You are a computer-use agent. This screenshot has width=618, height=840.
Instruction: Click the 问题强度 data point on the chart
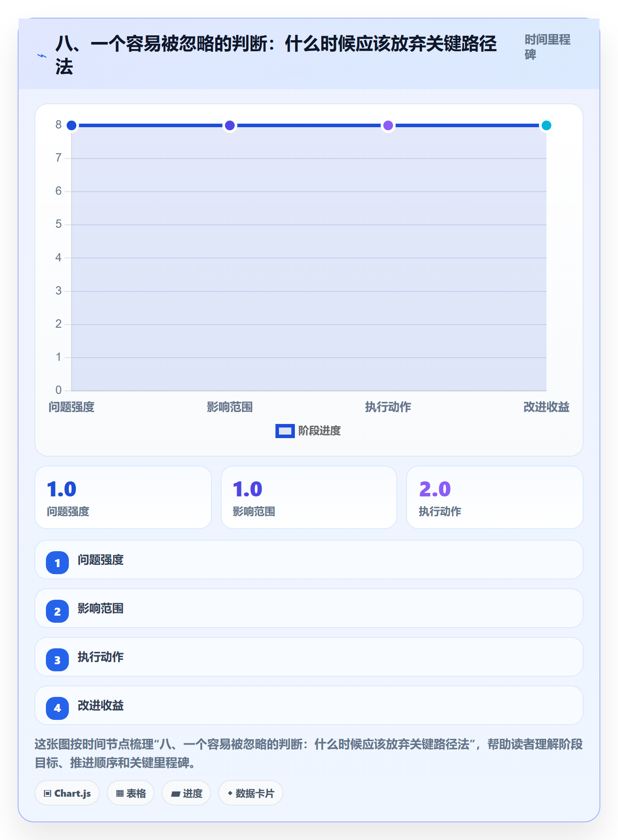point(72,125)
